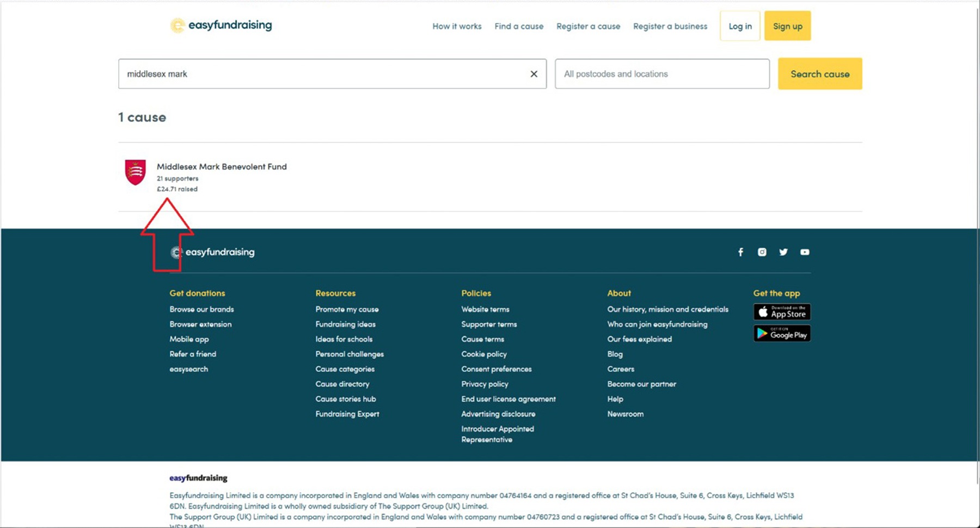
Task: Open the Cause directory link
Action: click(342, 384)
